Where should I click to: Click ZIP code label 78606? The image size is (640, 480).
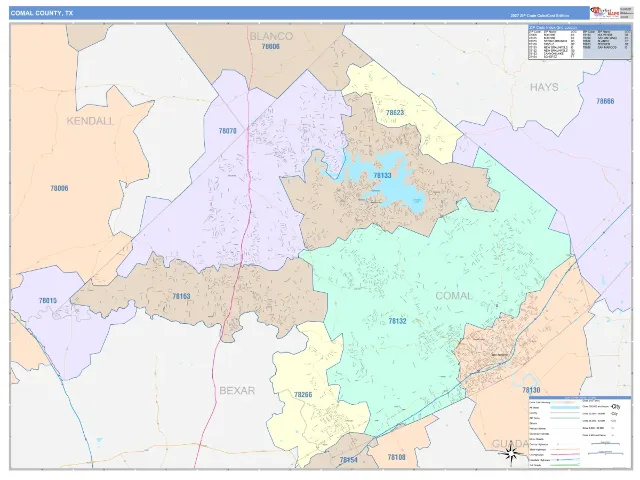click(271, 47)
